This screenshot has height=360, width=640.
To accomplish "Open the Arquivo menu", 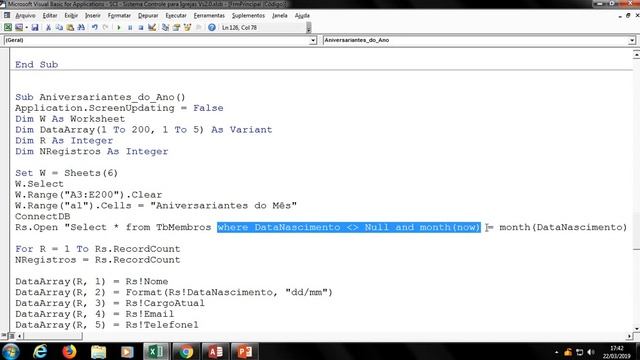I will pos(25,16).
